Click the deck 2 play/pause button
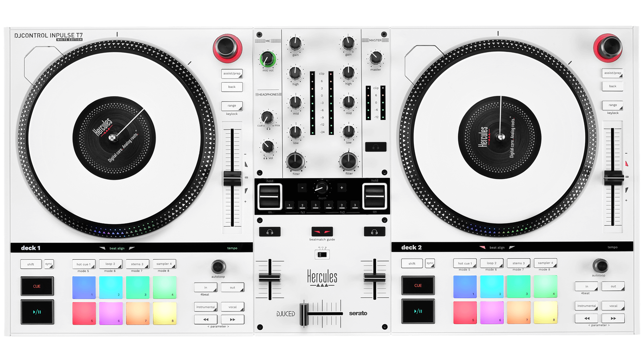The height and width of the screenshot is (362, 644). click(x=418, y=311)
